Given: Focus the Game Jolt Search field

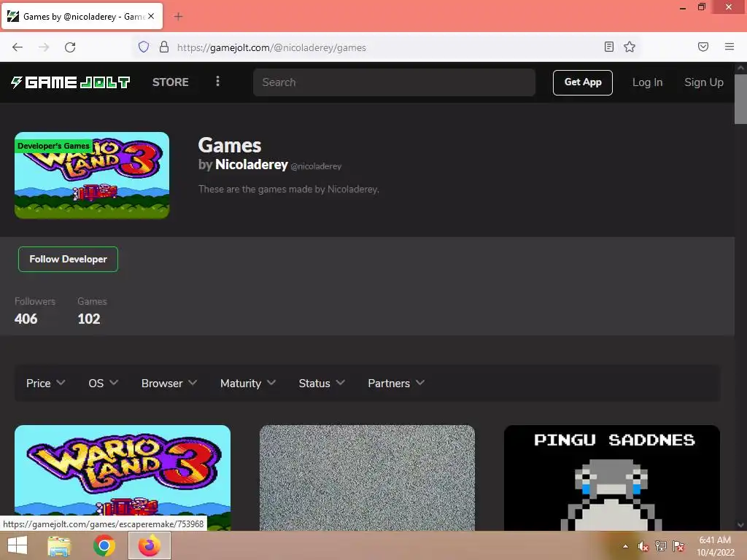Looking at the screenshot, I should click(x=394, y=82).
